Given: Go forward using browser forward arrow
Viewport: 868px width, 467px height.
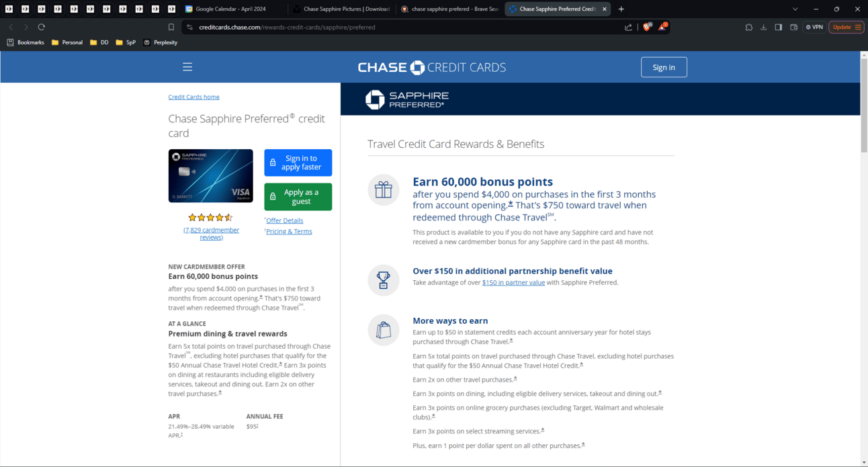Looking at the screenshot, I should (26, 27).
